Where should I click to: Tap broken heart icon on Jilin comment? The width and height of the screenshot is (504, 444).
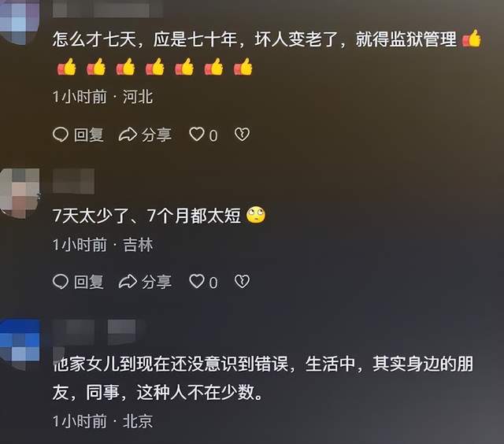(x=242, y=281)
